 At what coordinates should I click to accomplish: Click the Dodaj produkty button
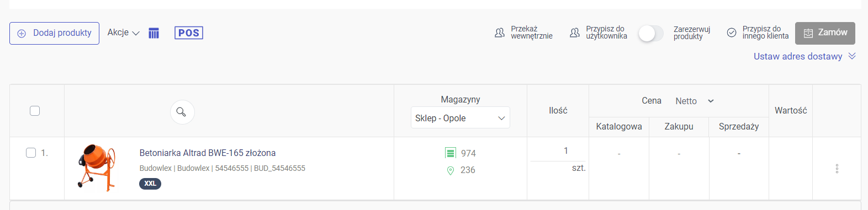54,33
